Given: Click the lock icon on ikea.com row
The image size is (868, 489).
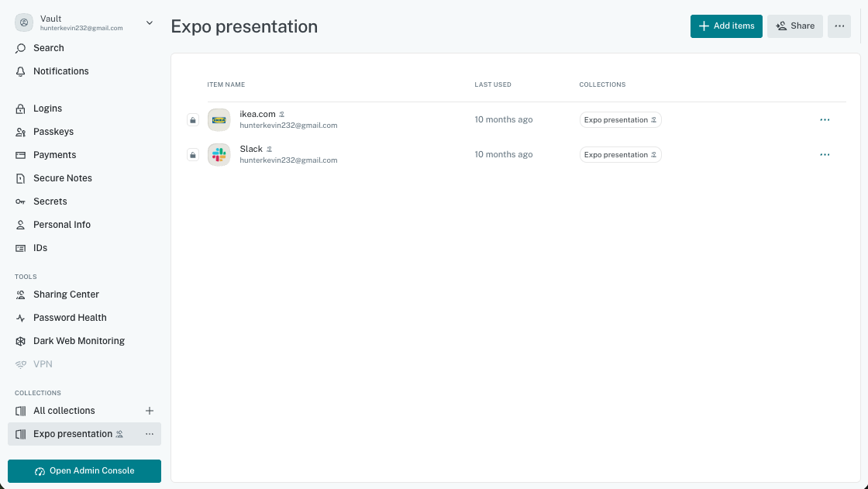Looking at the screenshot, I should 193,120.
